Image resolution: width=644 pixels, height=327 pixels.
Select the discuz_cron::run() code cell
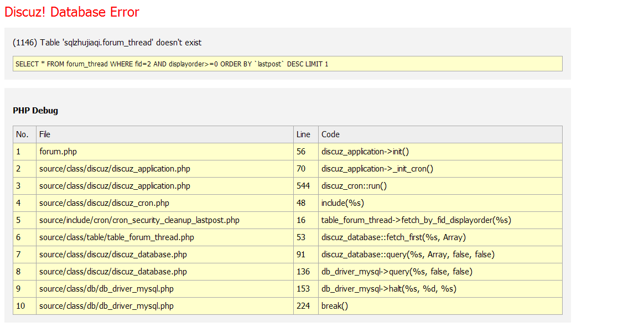[440, 186]
